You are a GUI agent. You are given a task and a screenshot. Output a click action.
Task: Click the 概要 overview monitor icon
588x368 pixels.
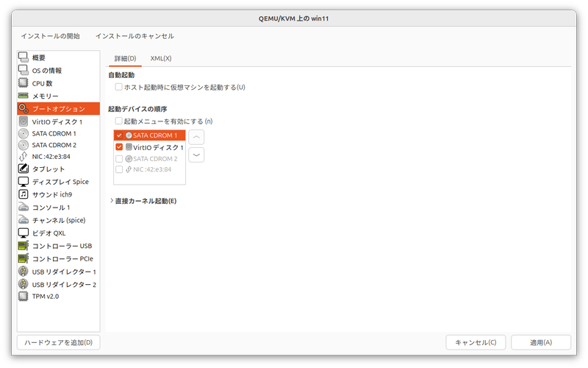coord(24,57)
